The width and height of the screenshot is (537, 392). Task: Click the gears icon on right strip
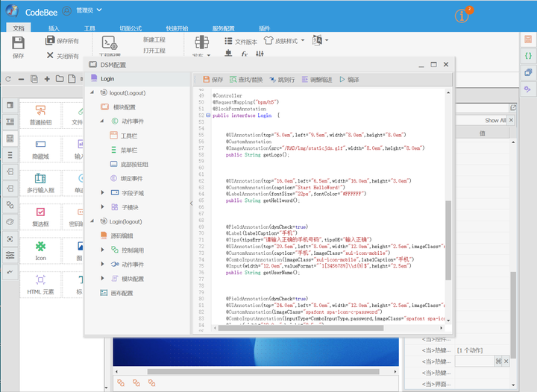(528, 89)
